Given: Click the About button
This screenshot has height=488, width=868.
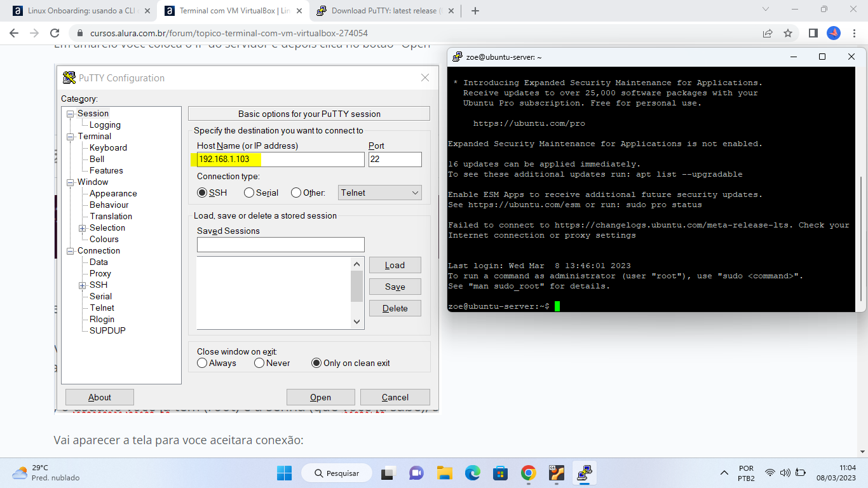Looking at the screenshot, I should [x=100, y=397].
